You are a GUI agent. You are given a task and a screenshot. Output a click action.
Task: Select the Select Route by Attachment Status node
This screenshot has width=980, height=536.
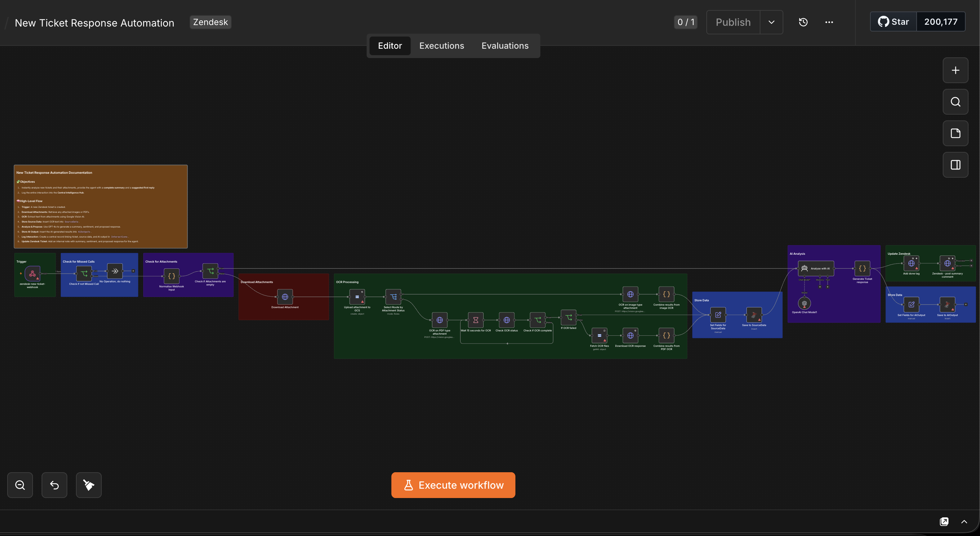coord(393,297)
